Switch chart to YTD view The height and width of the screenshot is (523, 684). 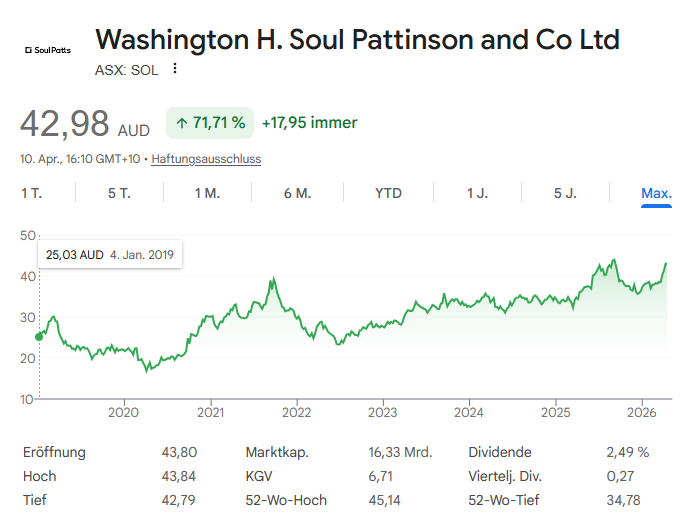pyautogui.click(x=388, y=193)
